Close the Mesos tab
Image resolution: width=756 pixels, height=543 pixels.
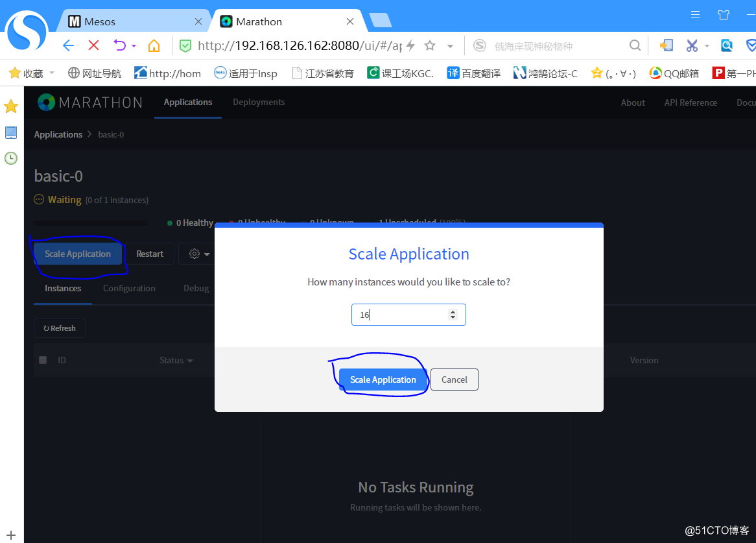click(198, 21)
